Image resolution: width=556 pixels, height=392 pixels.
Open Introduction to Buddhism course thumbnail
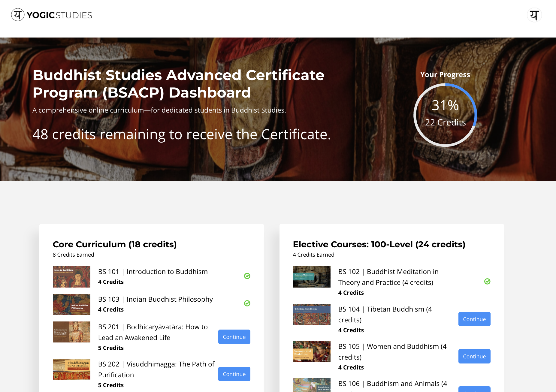[x=71, y=277]
